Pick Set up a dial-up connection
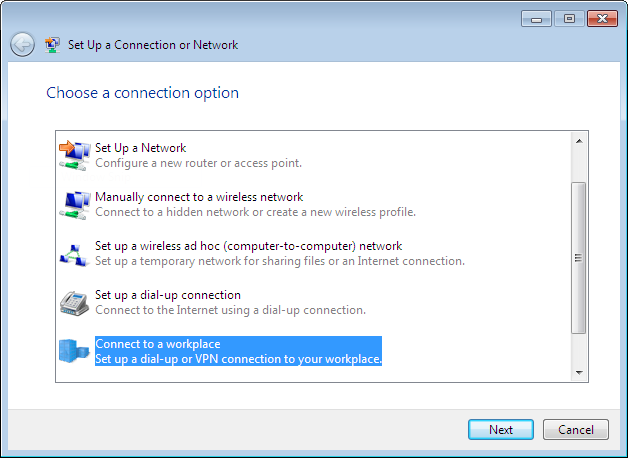 click(x=167, y=295)
